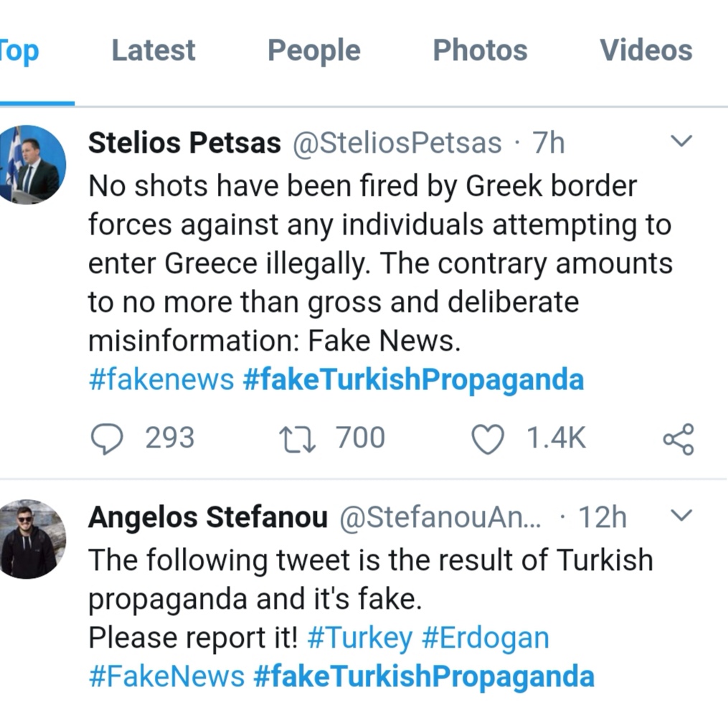Switch to the Top tab
Image resolution: width=728 pixels, height=705 pixels.
19,51
